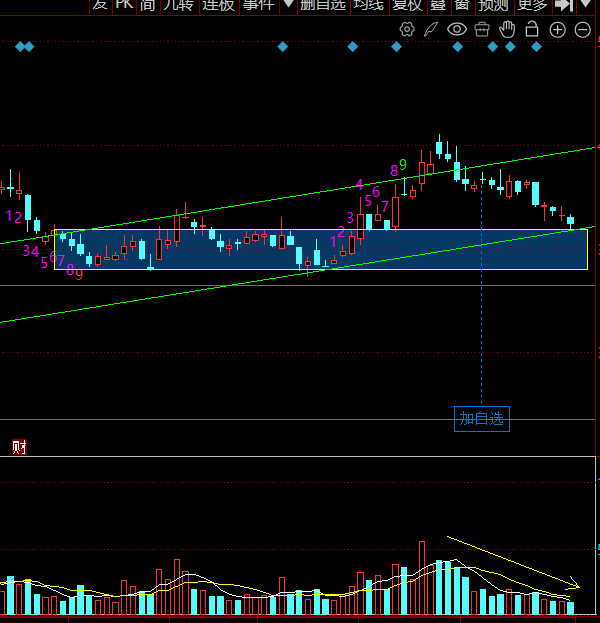Open the drawing toolbox icon
600x623 pixels.
(482, 30)
